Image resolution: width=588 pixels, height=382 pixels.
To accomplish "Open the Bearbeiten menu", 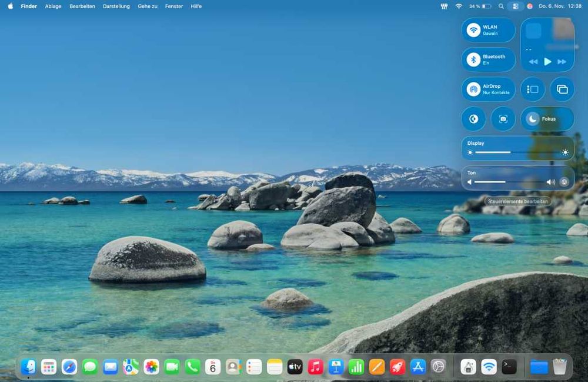I will pos(82,6).
